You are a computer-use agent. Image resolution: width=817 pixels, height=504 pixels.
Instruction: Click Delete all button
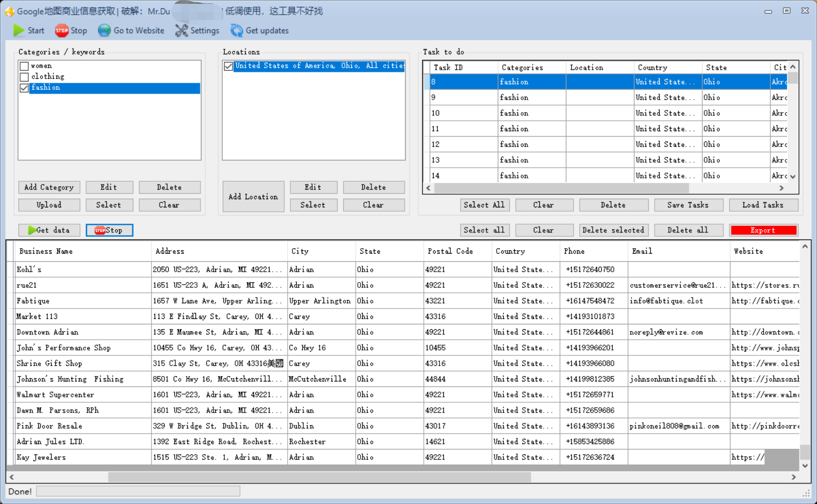click(688, 230)
